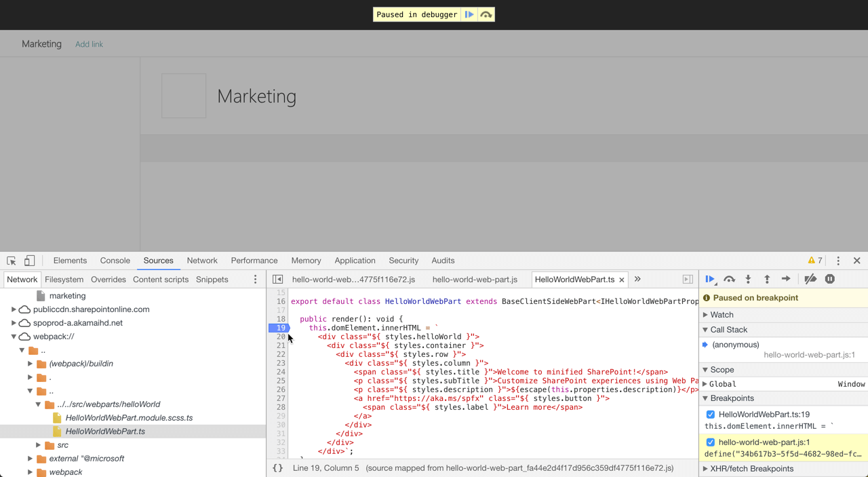Toggle device toolbar icon

[x=29, y=261]
